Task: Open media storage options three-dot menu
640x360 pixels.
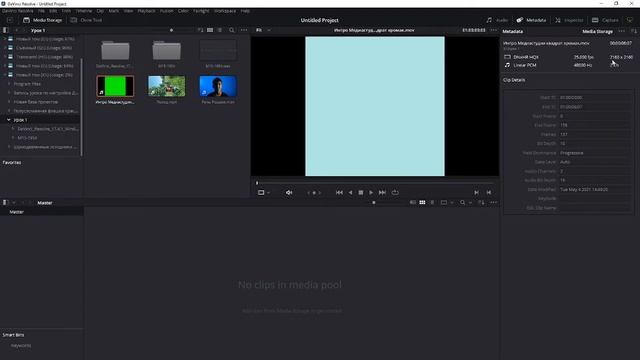Action: coord(244,30)
